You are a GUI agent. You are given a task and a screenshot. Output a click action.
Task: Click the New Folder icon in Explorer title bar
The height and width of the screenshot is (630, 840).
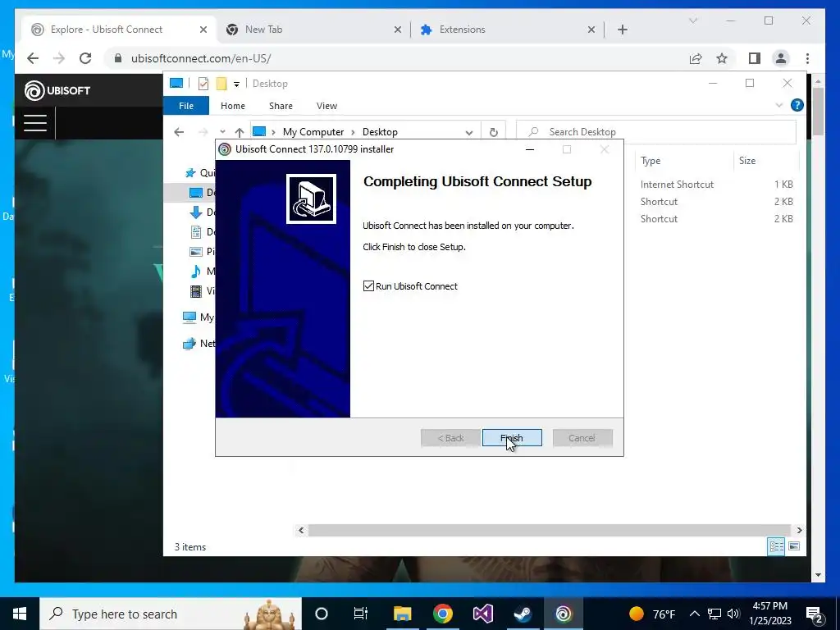221,84
